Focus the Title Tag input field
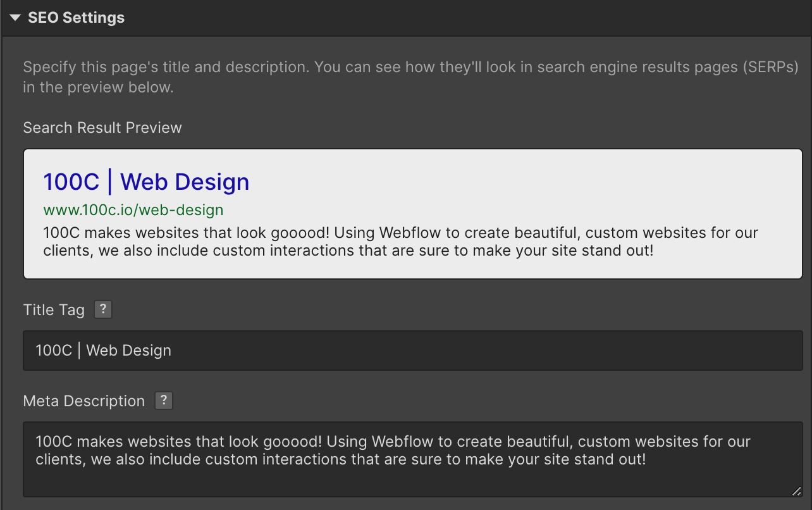 pyautogui.click(x=413, y=350)
